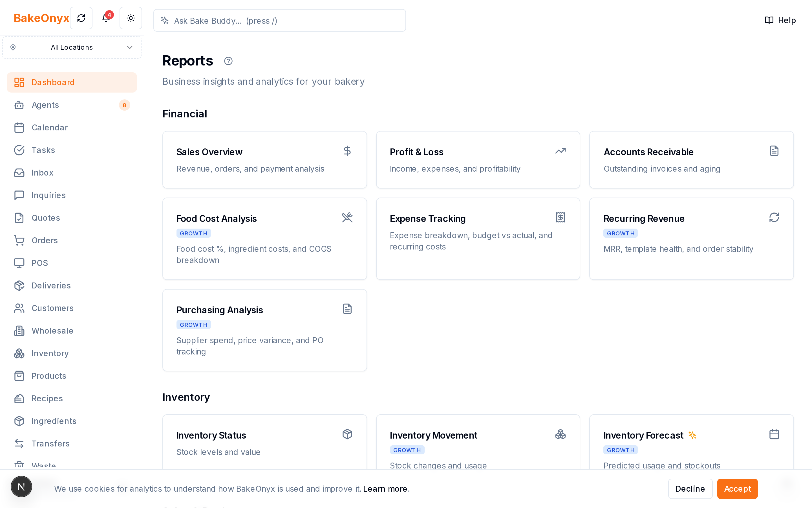The image size is (812, 508).
Task: Click the Recipes icon in sidebar
Action: point(19,398)
